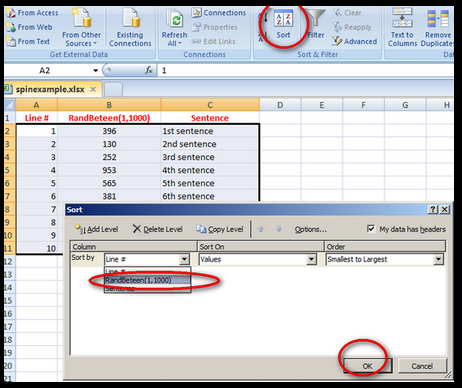Open the Sort dialog from ribbon

(x=283, y=24)
